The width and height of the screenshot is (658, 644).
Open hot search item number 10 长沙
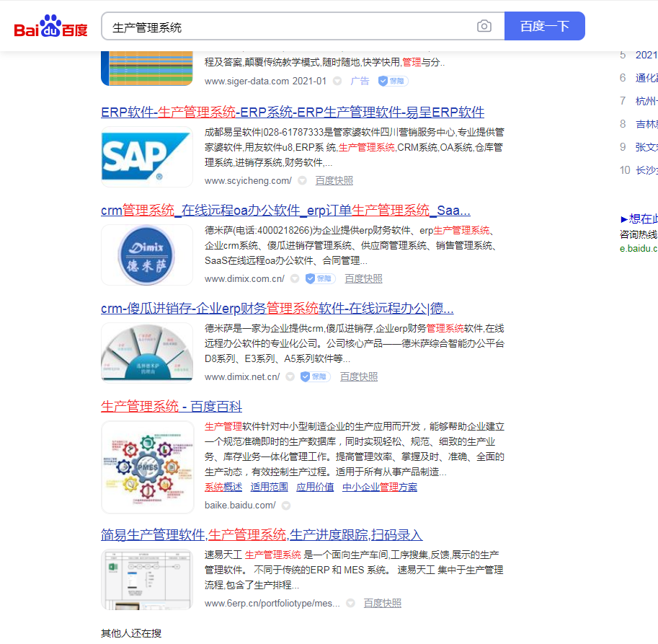(x=646, y=170)
